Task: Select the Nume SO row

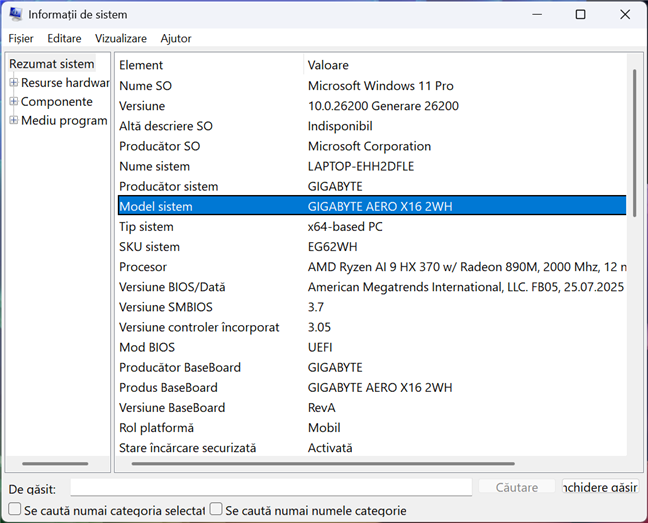Action: click(x=372, y=86)
